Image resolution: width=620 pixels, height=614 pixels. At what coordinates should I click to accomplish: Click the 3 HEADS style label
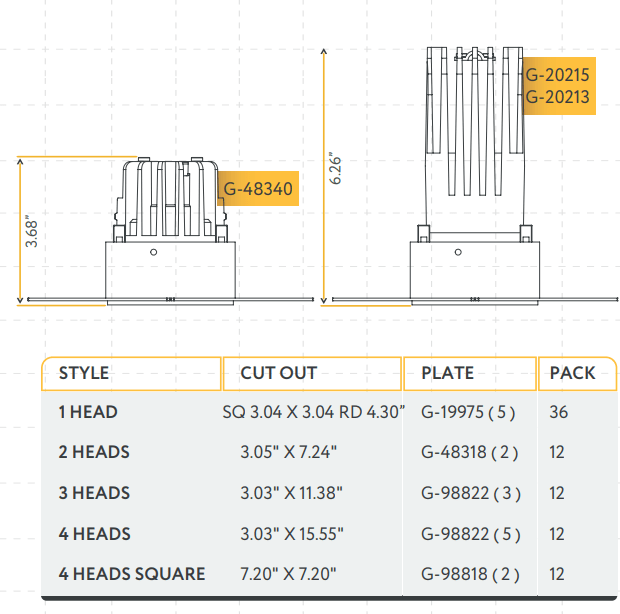[x=94, y=493]
